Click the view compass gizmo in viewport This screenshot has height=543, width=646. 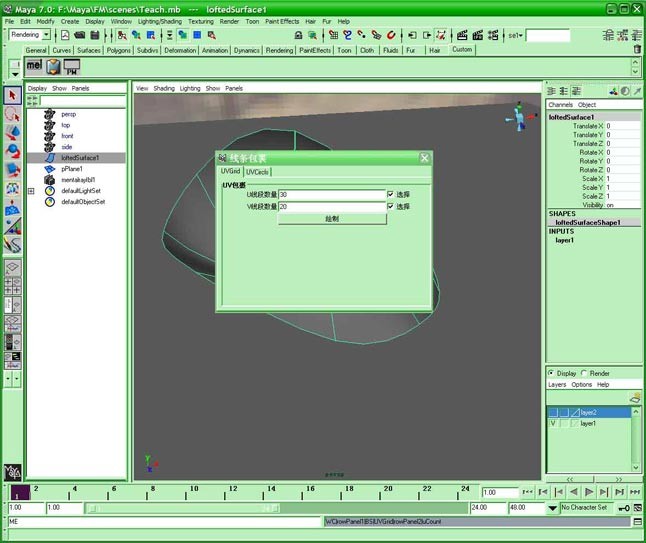click(521, 117)
